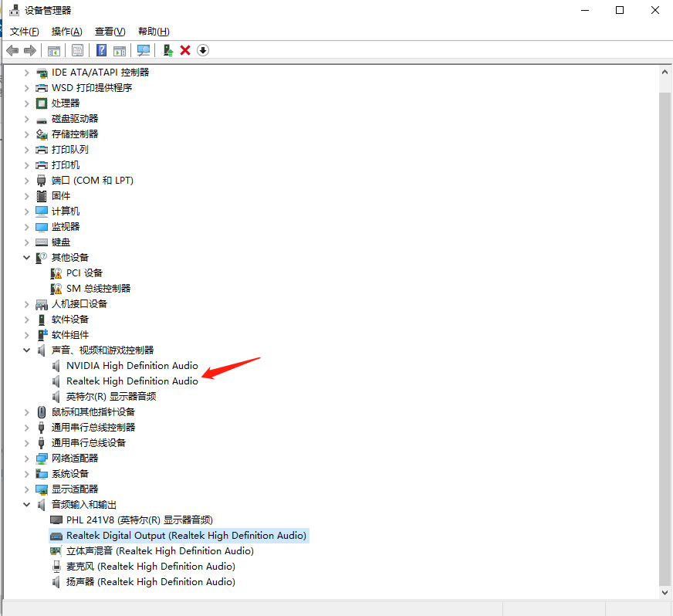
Task: Click the keyboard icon beside 键盘
Action: [42, 242]
